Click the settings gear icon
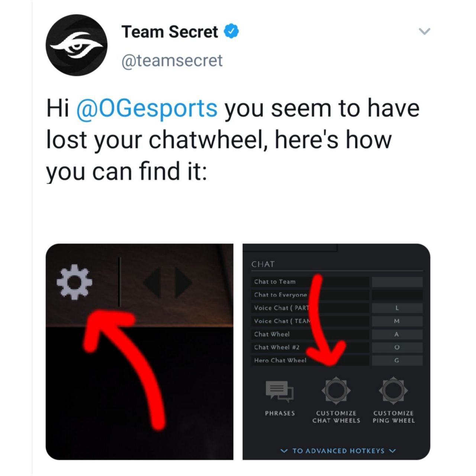Screen dimensions: 476x476 pyautogui.click(x=74, y=282)
